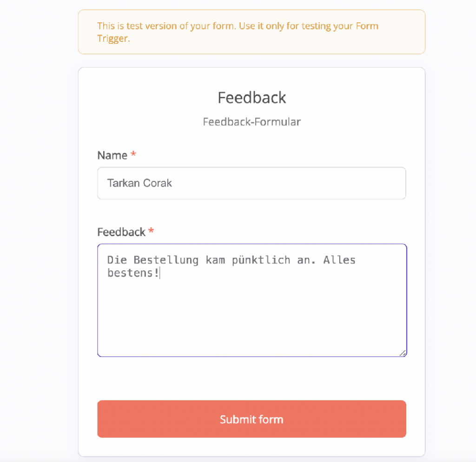Click the test version notice banner
Image resolution: width=476 pixels, height=462 pixels.
[251, 32]
